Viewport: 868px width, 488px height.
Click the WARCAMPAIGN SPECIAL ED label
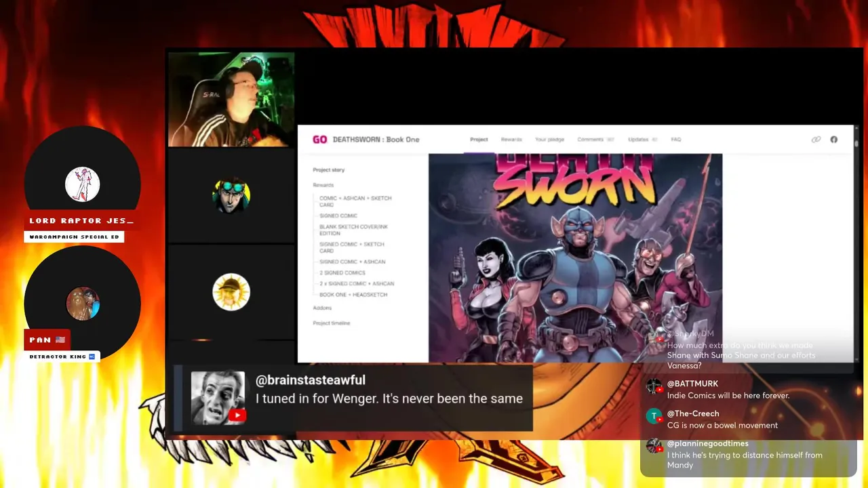click(x=74, y=237)
